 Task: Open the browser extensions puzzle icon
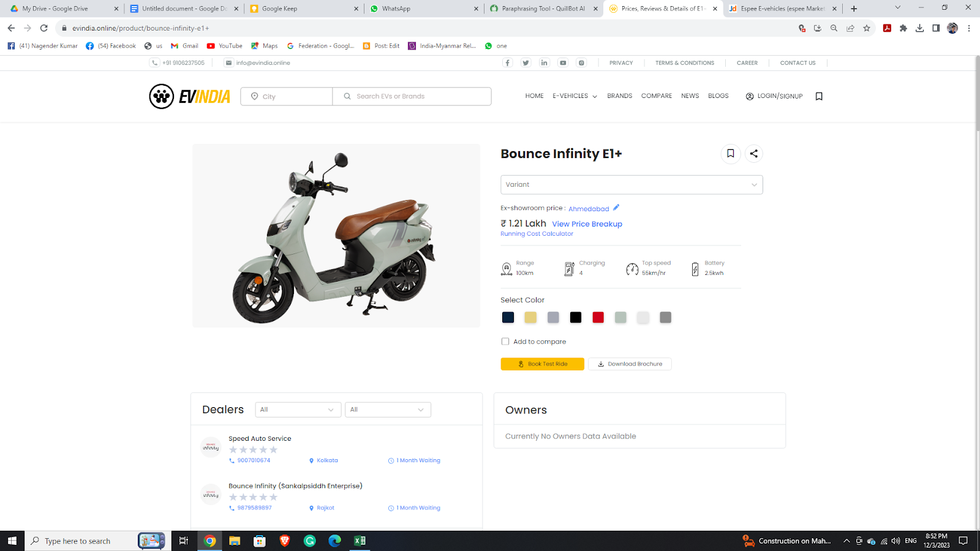click(x=903, y=28)
